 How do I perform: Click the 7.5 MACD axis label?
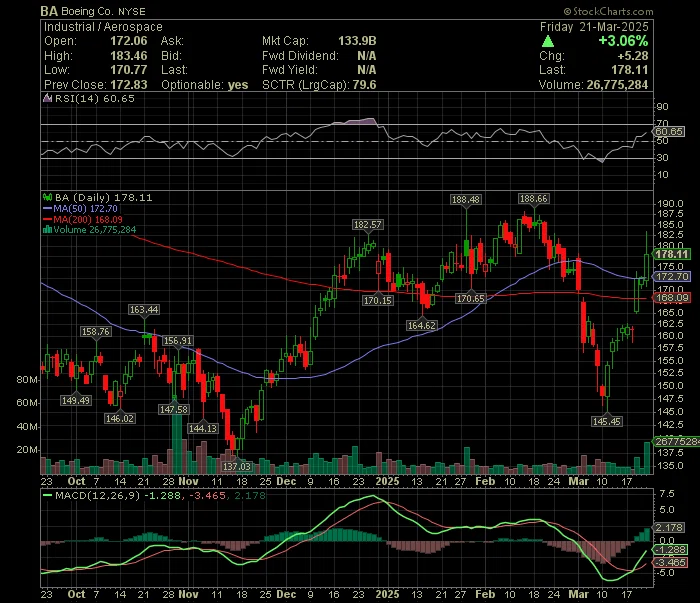click(667, 494)
